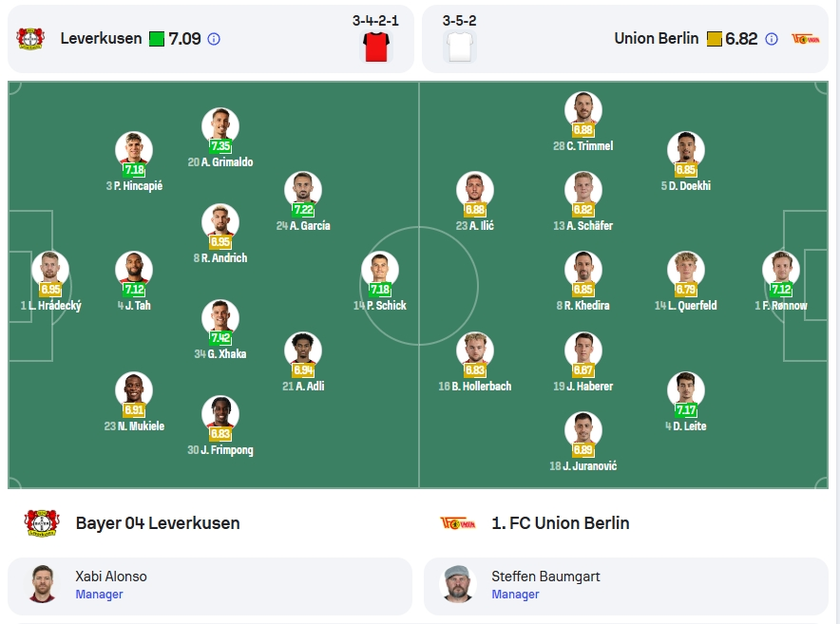
Task: Select the red Leverkusen jersey icon
Action: click(x=376, y=47)
